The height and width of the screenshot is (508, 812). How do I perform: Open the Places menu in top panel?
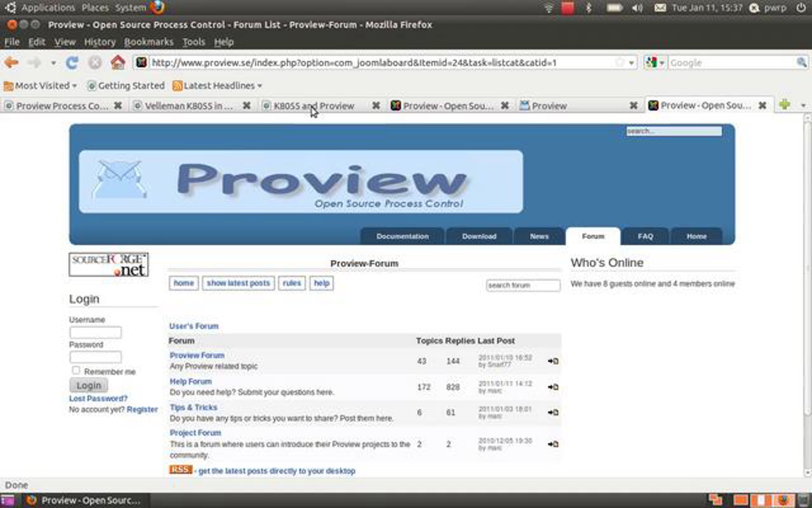pyautogui.click(x=95, y=7)
